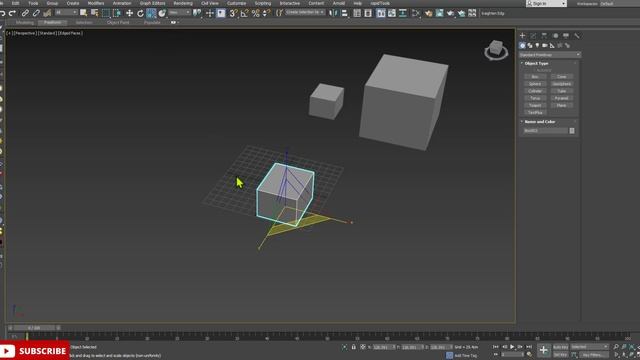The height and width of the screenshot is (360, 640).
Task: Open the Scripting menu
Action: click(x=262, y=3)
